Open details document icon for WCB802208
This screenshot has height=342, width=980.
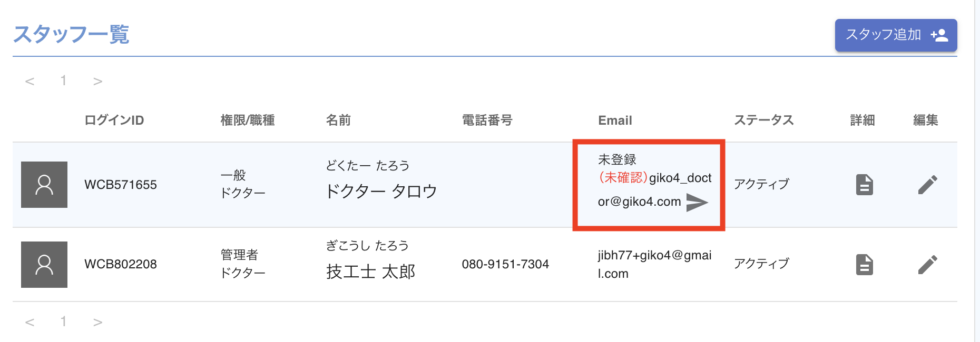864,265
